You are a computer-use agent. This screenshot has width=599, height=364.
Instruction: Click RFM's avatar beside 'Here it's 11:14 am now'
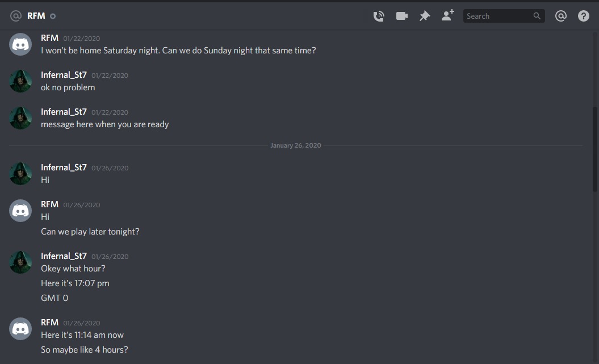pos(20,328)
